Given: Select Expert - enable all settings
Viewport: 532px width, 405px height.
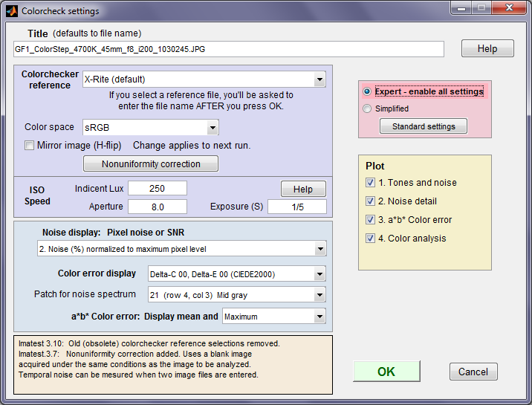Looking at the screenshot, I should (x=367, y=91).
